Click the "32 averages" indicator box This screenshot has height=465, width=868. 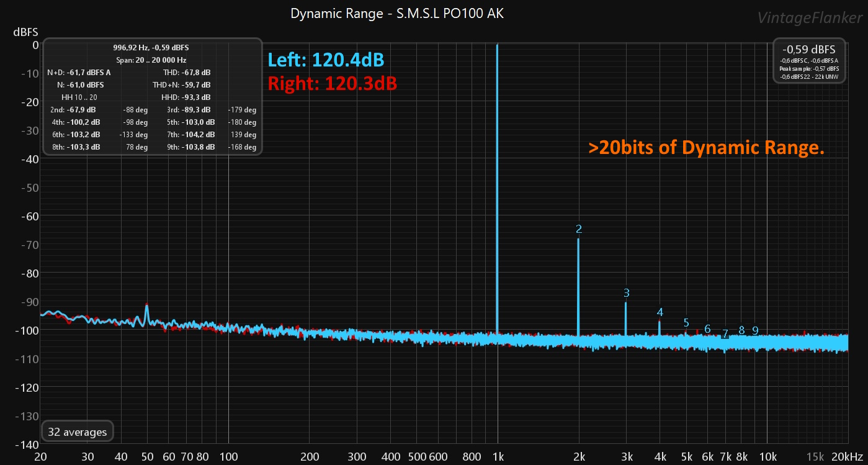[77, 431]
